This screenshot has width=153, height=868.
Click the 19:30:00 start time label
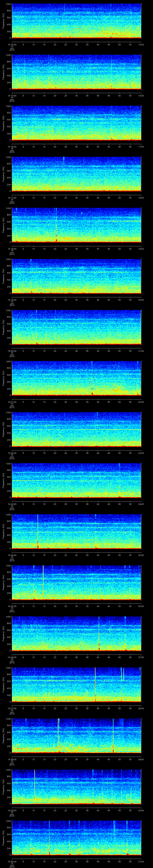click(x=12, y=861)
